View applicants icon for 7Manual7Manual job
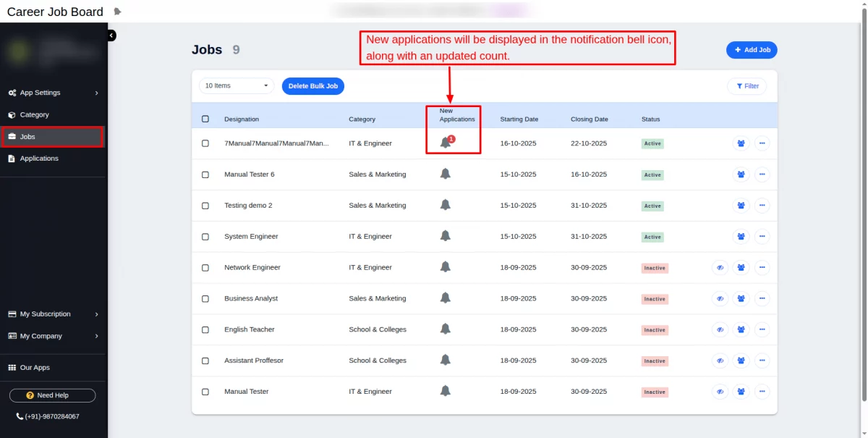This screenshot has width=868, height=438. pos(741,143)
